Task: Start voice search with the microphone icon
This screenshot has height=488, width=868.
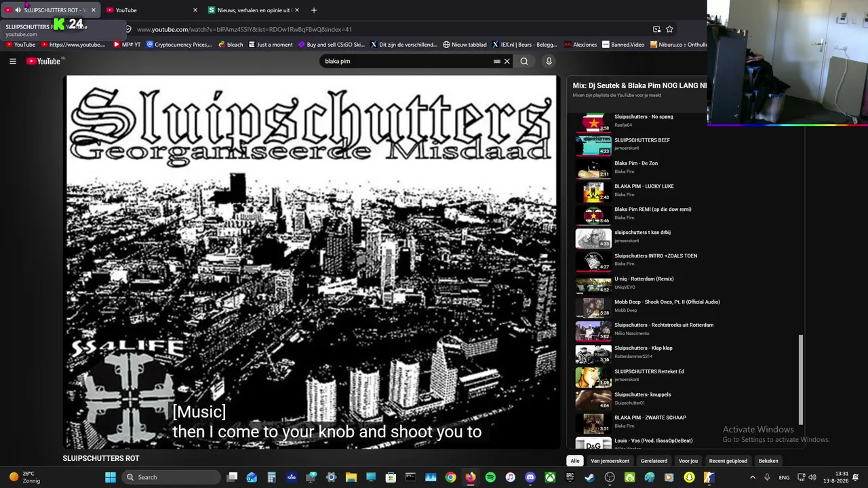Action: [549, 61]
